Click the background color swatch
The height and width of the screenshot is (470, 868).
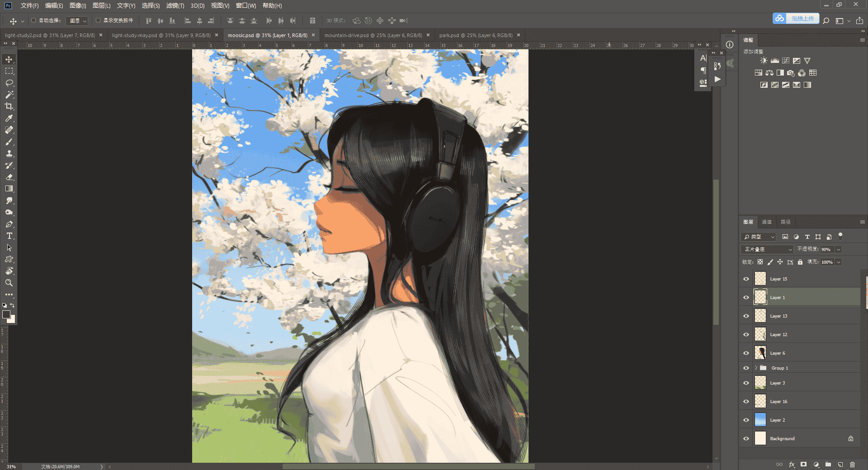(x=13, y=320)
